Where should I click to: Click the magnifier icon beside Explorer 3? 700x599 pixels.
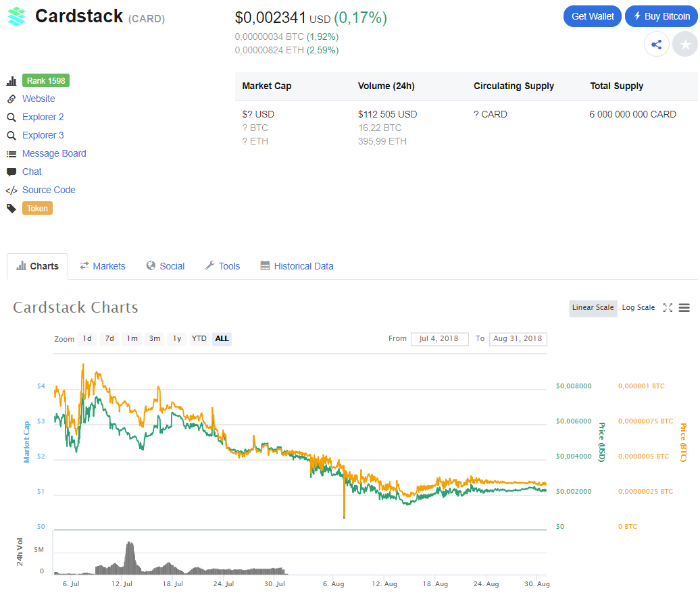point(11,135)
